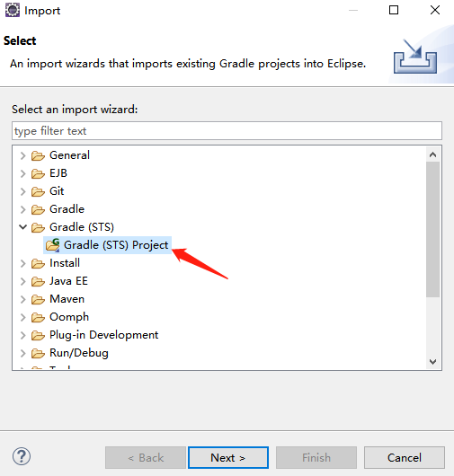This screenshot has width=454, height=476.
Task: Click the Oomph folder icon
Action: pyautogui.click(x=38, y=317)
